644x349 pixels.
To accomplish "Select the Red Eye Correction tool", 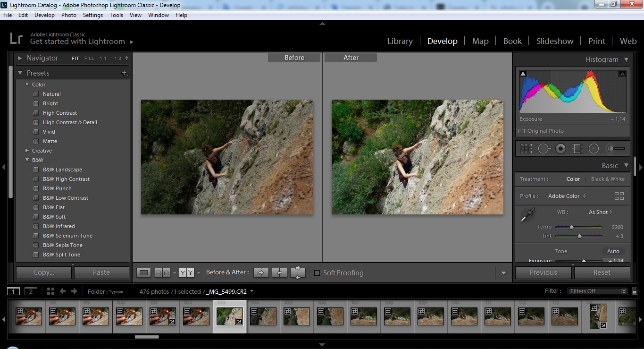I will [560, 149].
